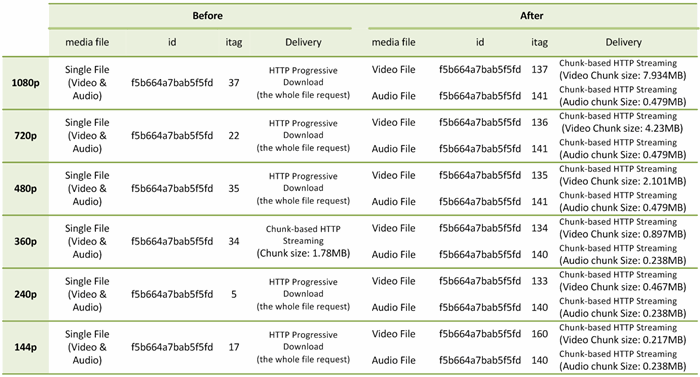The image size is (700, 377).
Task: Click the After 'media file' column header
Action: 393,42
